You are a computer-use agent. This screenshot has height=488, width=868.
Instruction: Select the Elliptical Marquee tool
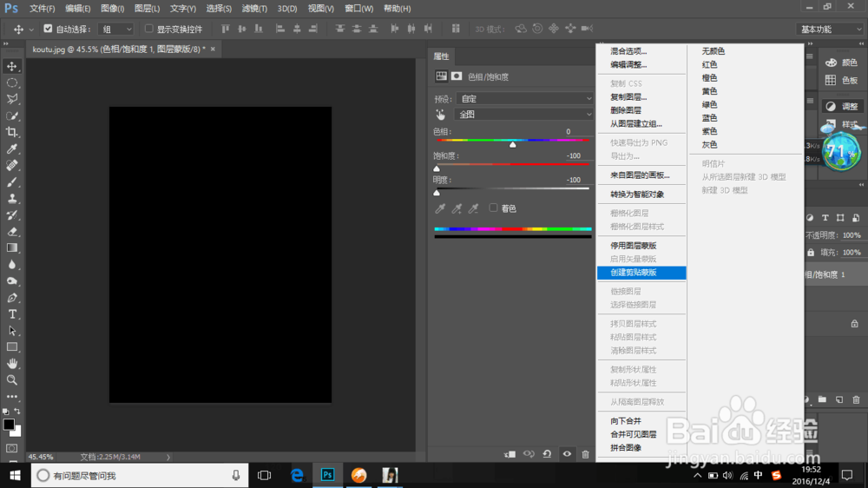(x=11, y=83)
